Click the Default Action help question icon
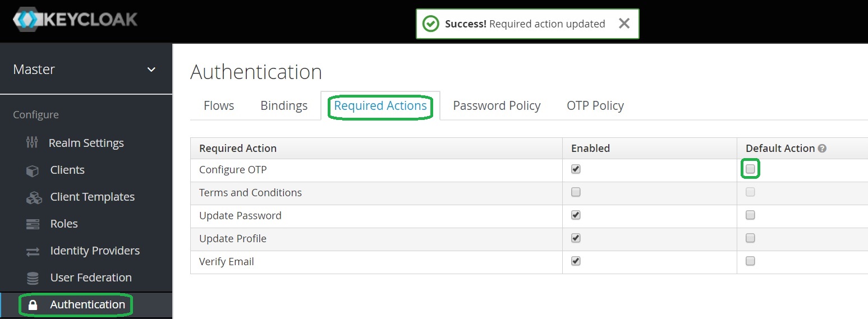 tap(822, 149)
